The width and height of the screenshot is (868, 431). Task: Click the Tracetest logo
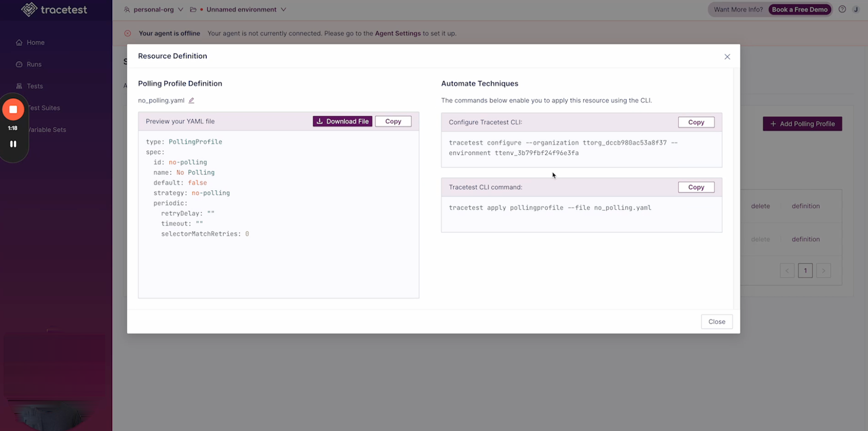54,9
